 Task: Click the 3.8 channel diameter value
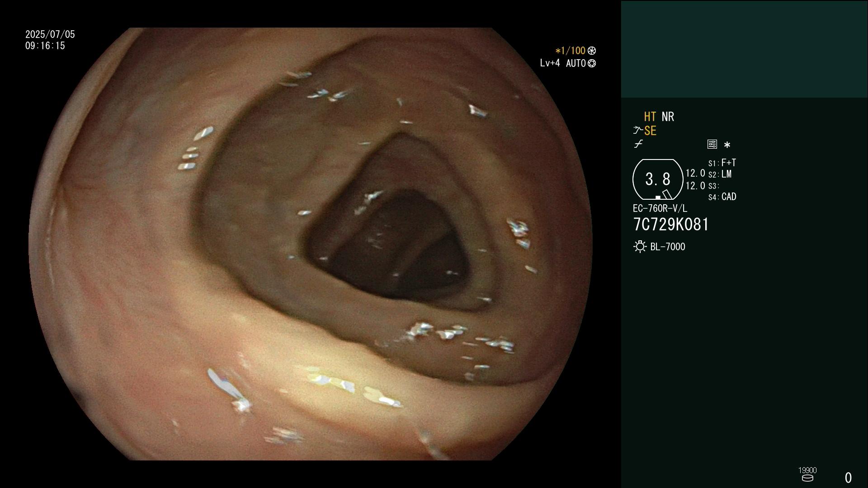(x=658, y=179)
